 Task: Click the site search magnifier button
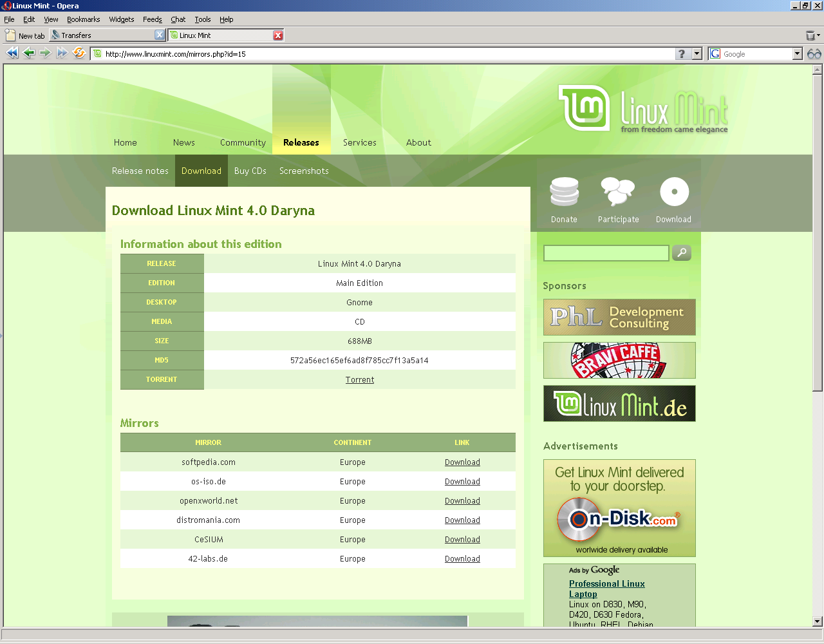(682, 252)
